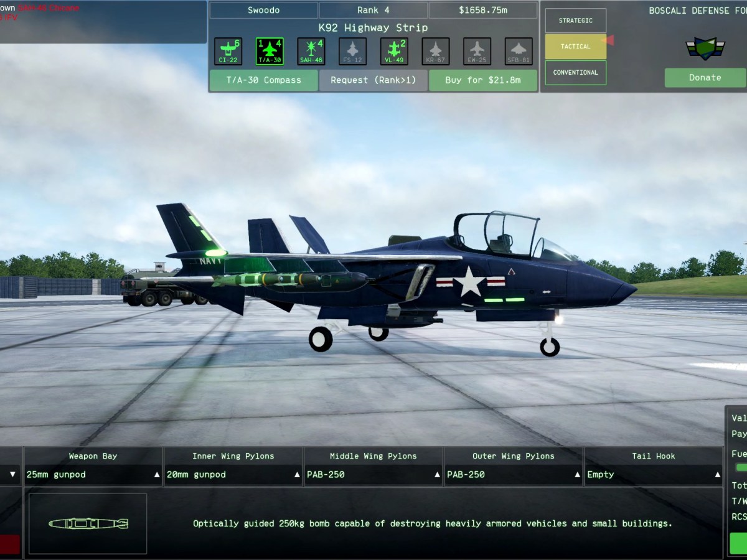Screen dimensions: 747x560
Task: Open the Weapon Bay loadout dropdown
Action: click(93, 475)
